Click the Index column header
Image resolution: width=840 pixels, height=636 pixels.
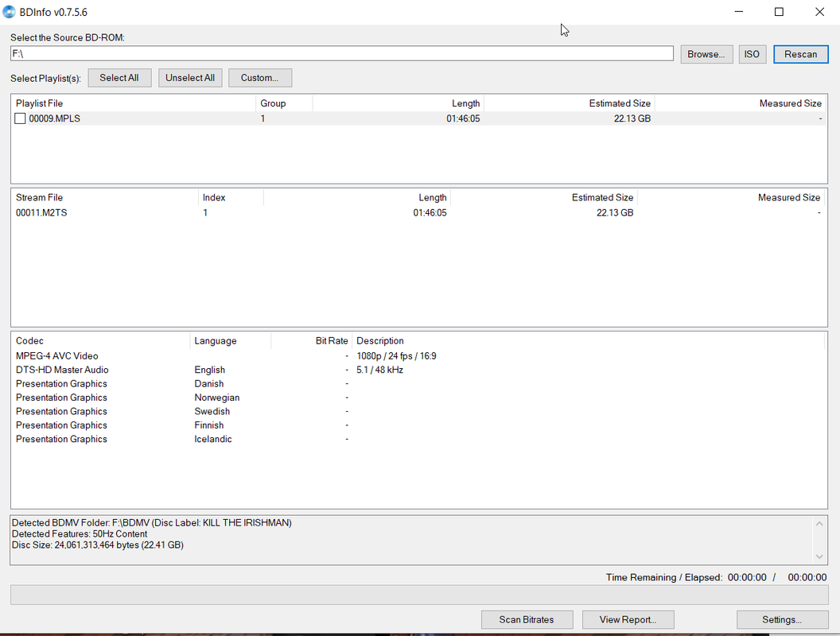231,197
